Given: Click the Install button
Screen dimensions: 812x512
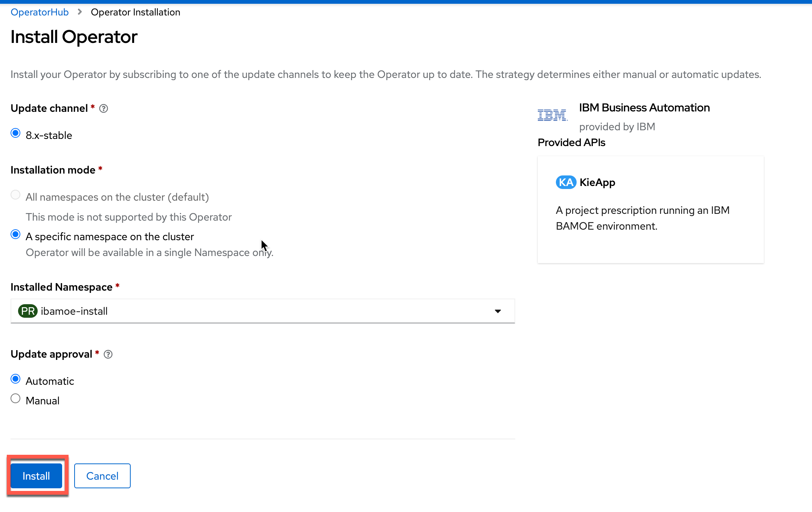Looking at the screenshot, I should tap(36, 476).
